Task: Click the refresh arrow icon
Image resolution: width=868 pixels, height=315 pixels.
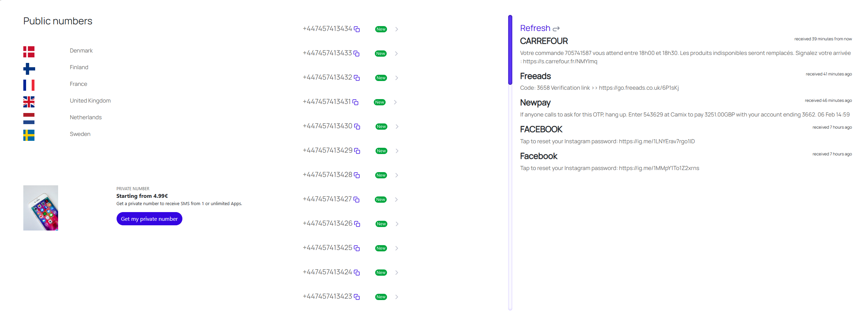Action: point(556,29)
